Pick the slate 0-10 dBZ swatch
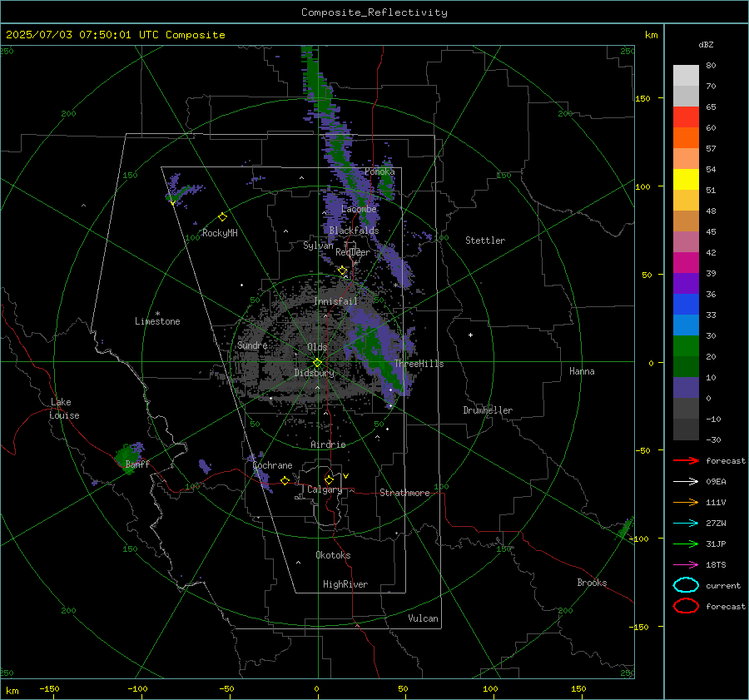The width and height of the screenshot is (749, 700). point(686,388)
